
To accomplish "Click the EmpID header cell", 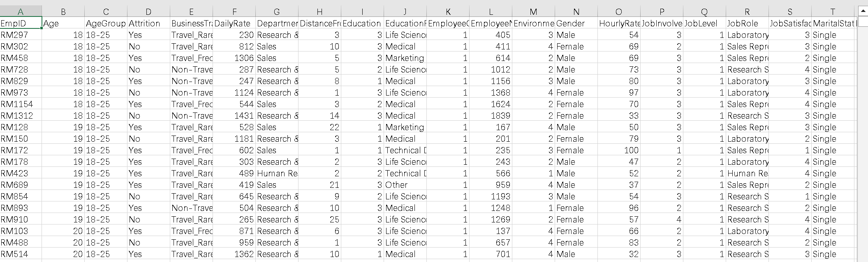I will (21, 23).
